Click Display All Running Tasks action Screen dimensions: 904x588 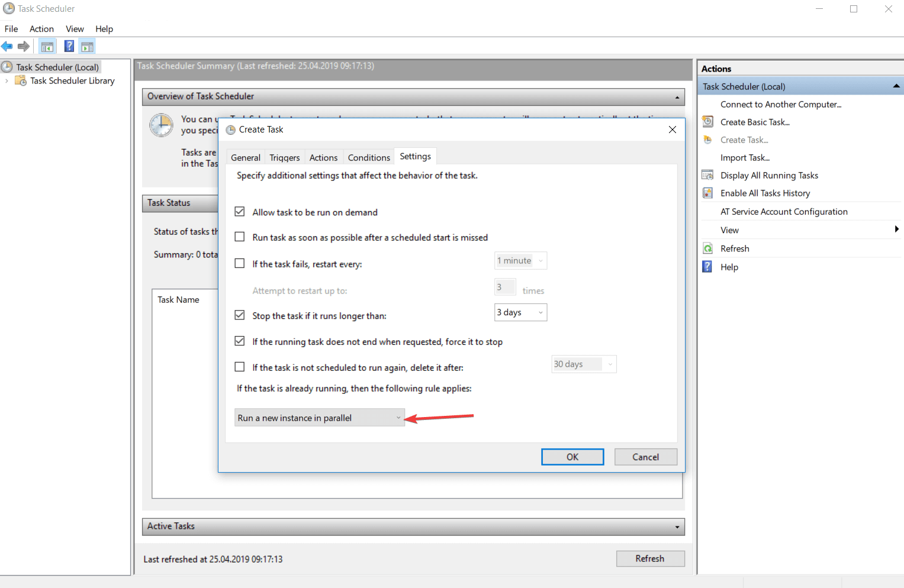tap(770, 175)
